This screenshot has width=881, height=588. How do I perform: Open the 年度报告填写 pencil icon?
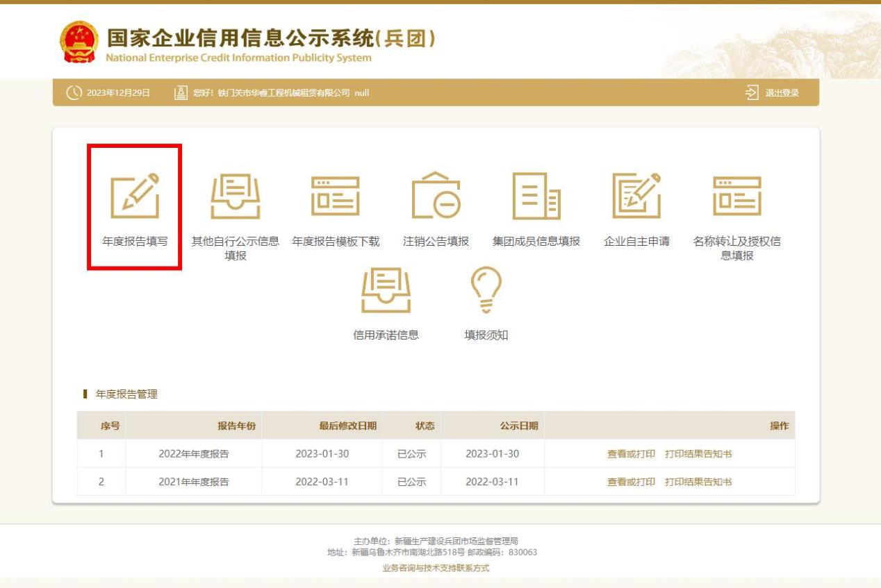click(x=135, y=196)
